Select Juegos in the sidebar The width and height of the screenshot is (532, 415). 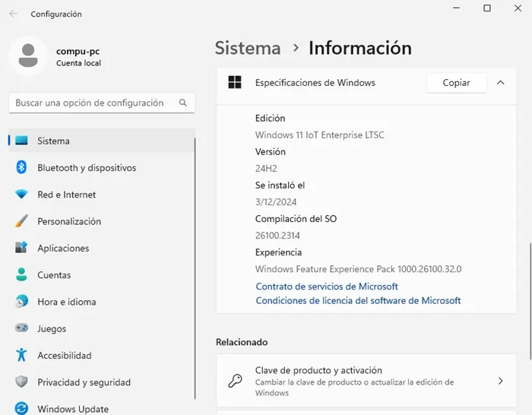[102, 328]
